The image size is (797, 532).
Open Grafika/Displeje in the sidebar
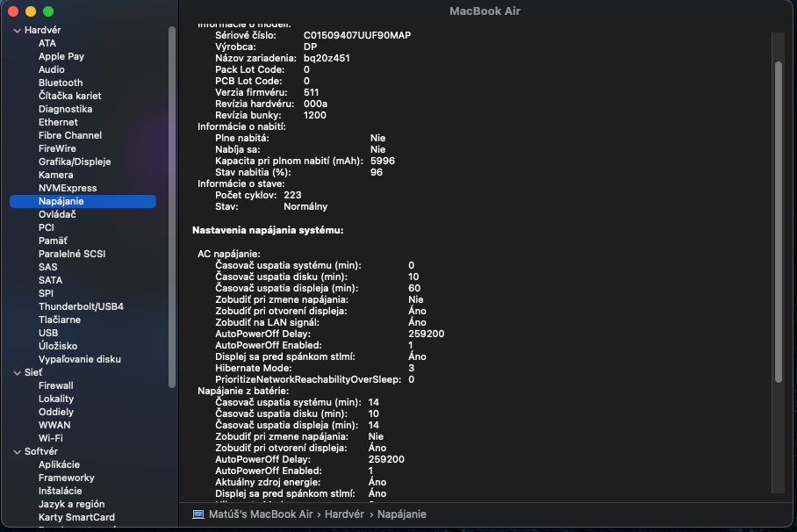click(75, 162)
